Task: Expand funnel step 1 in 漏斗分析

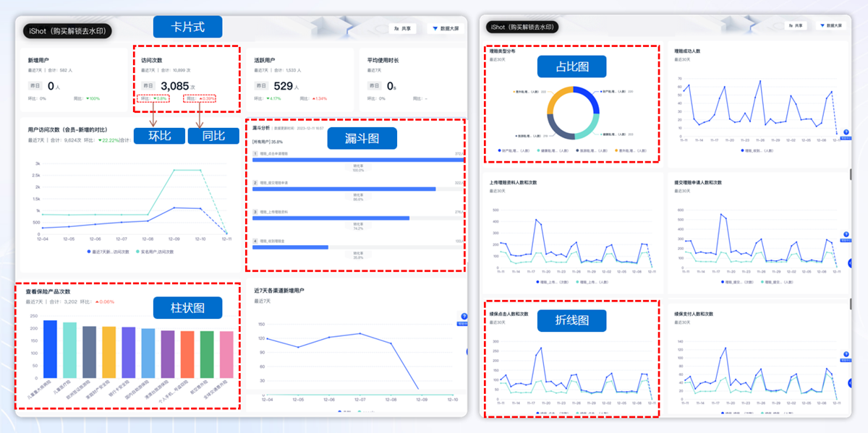Action: click(255, 153)
